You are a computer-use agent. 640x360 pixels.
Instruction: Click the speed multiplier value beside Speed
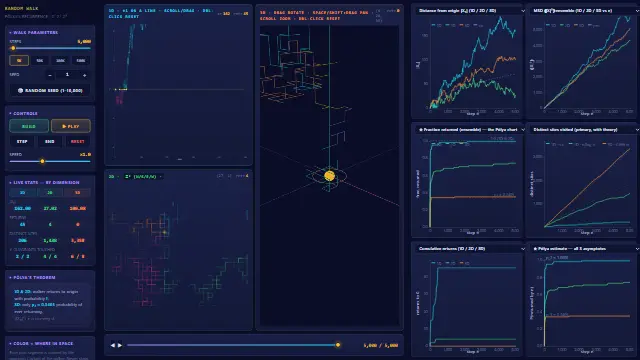[x=85, y=155]
